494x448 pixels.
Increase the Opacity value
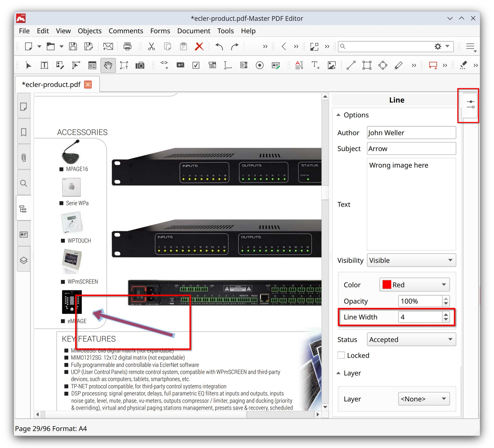click(x=446, y=299)
